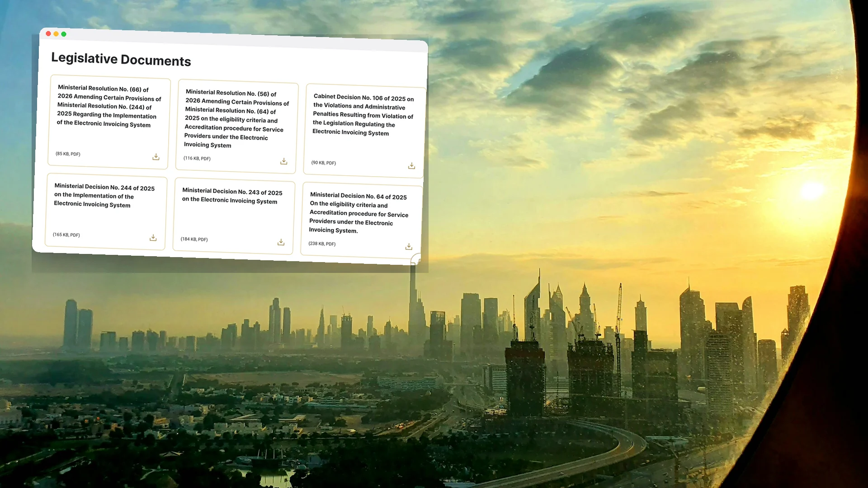Image resolution: width=868 pixels, height=488 pixels.
Task: Click the (184 KB, PDF) file size label
Action: coord(194,239)
